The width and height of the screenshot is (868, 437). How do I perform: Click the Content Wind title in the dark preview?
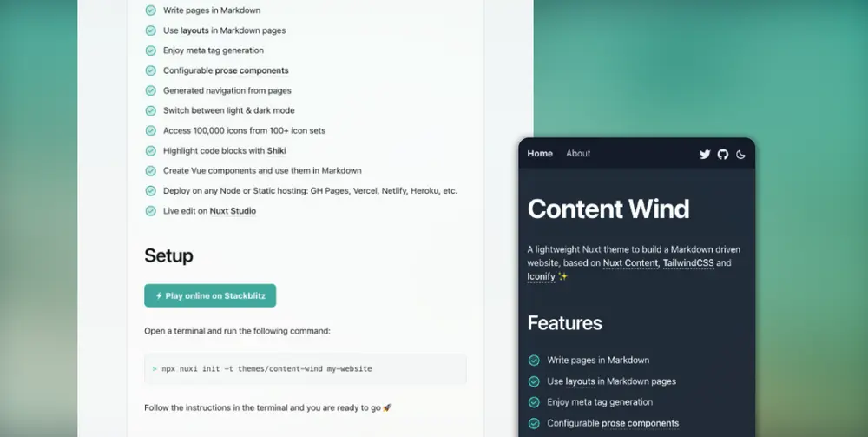coord(608,209)
